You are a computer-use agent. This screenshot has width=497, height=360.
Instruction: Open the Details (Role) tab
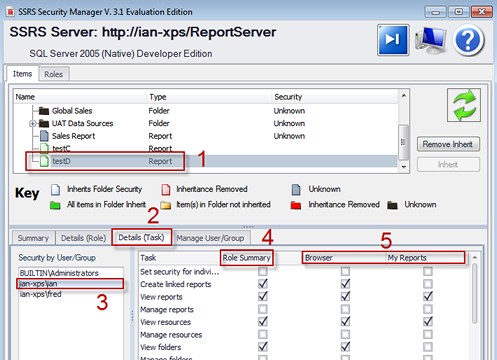pos(83,238)
